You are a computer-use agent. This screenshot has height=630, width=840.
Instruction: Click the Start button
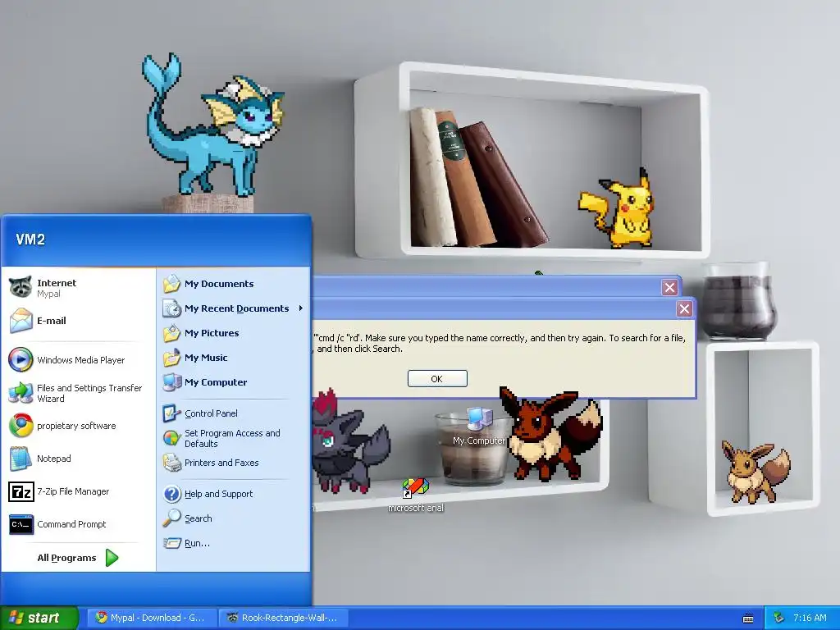point(39,618)
